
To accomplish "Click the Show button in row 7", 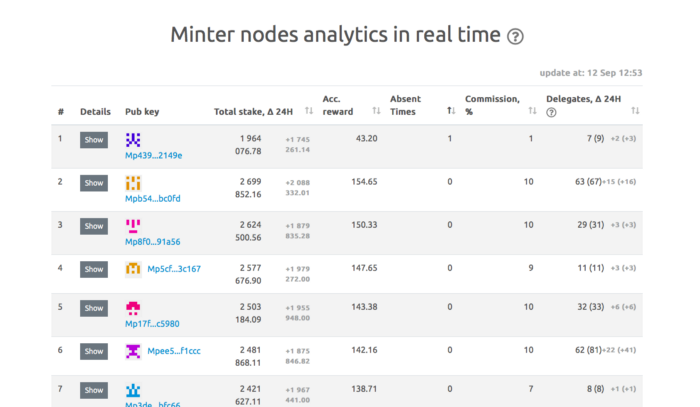I will [x=94, y=390].
